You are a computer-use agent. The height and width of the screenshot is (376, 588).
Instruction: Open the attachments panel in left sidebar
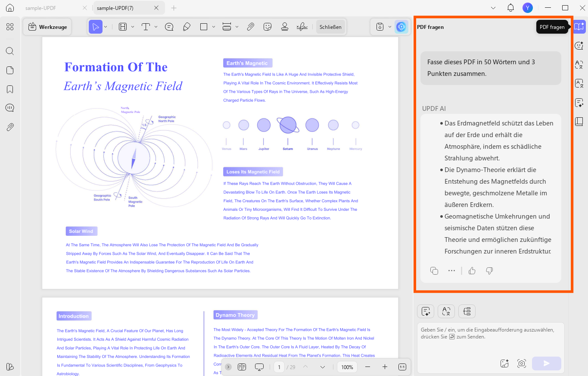pos(10,127)
